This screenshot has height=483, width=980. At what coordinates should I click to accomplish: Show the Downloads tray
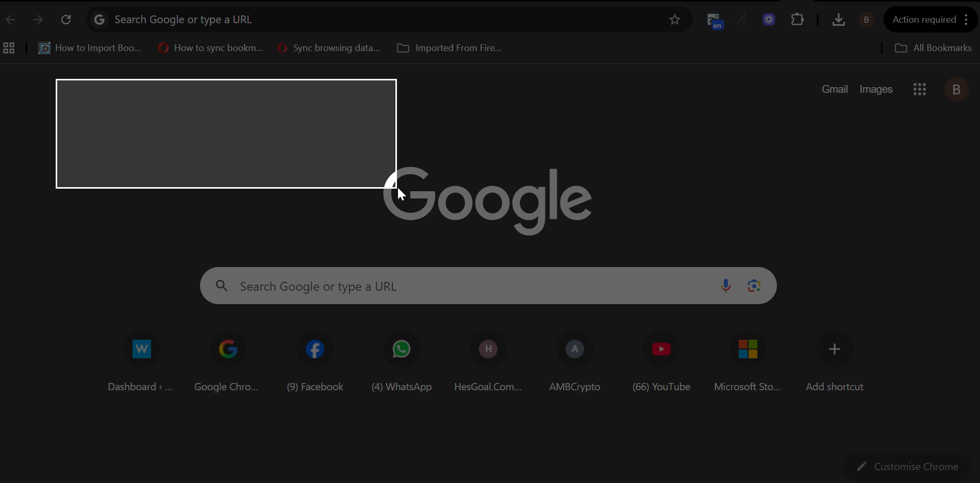click(x=839, y=20)
